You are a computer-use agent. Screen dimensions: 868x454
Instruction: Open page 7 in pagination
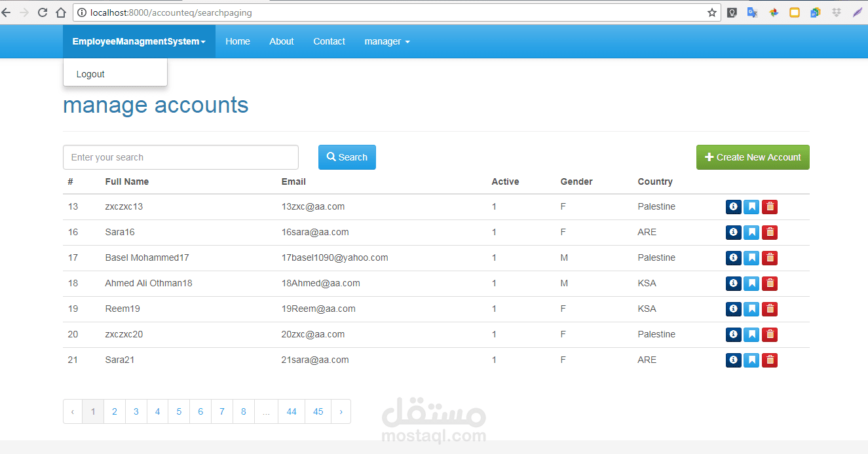click(x=222, y=411)
